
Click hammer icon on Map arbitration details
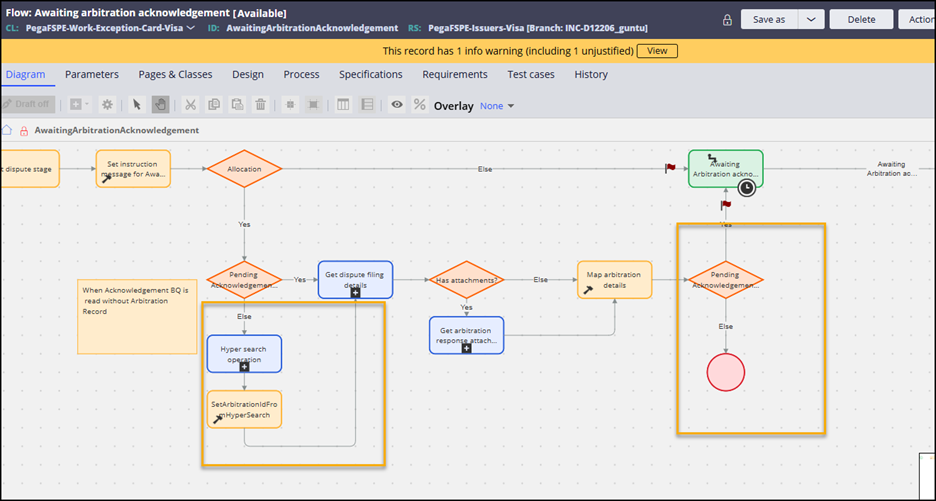click(588, 289)
